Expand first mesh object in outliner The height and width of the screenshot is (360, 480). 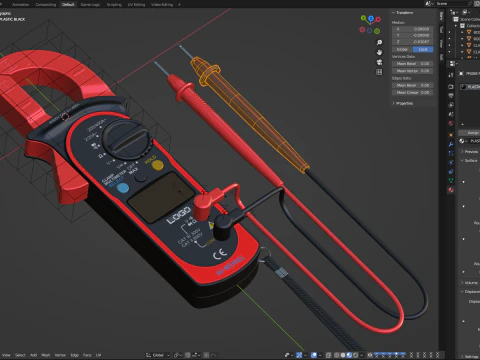click(x=462, y=32)
